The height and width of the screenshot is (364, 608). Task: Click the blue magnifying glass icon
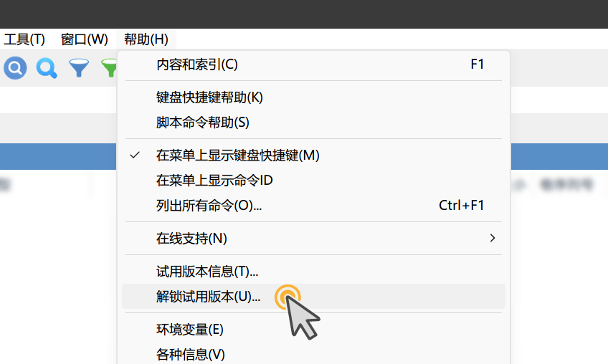pos(47,68)
